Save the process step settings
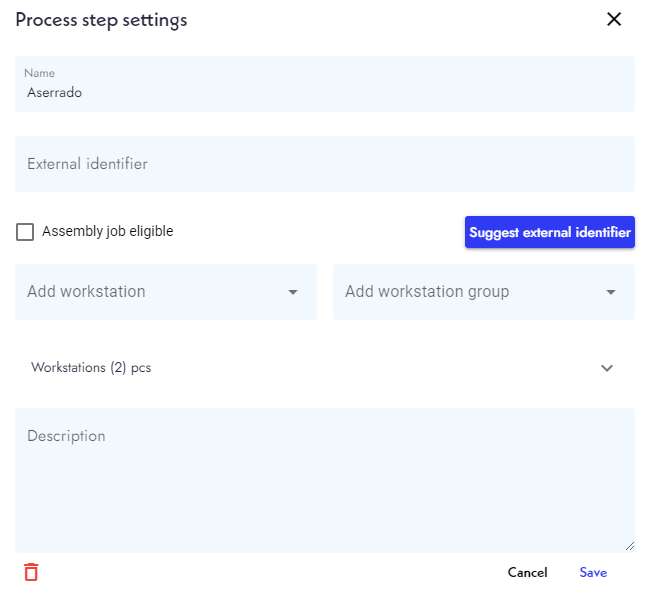This screenshot has height=603, width=649. [x=593, y=572]
